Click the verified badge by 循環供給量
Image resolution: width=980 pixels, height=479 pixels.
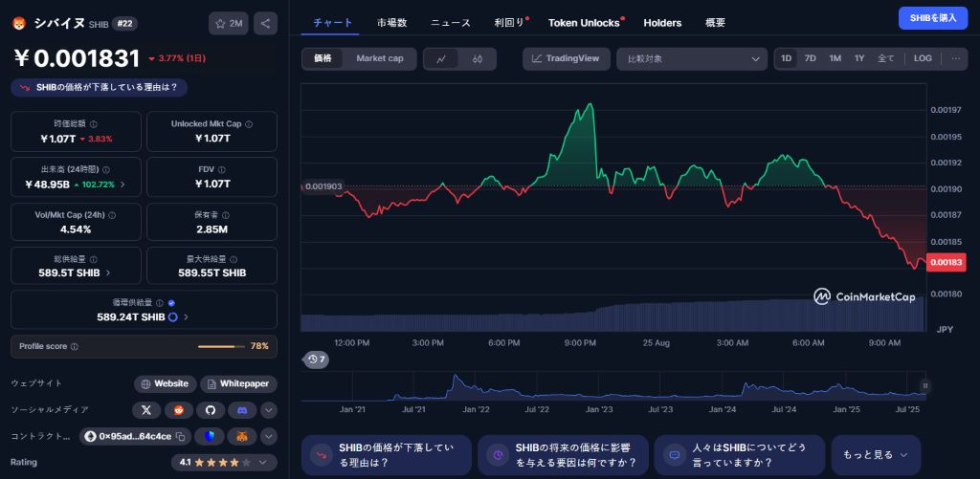coord(171,303)
